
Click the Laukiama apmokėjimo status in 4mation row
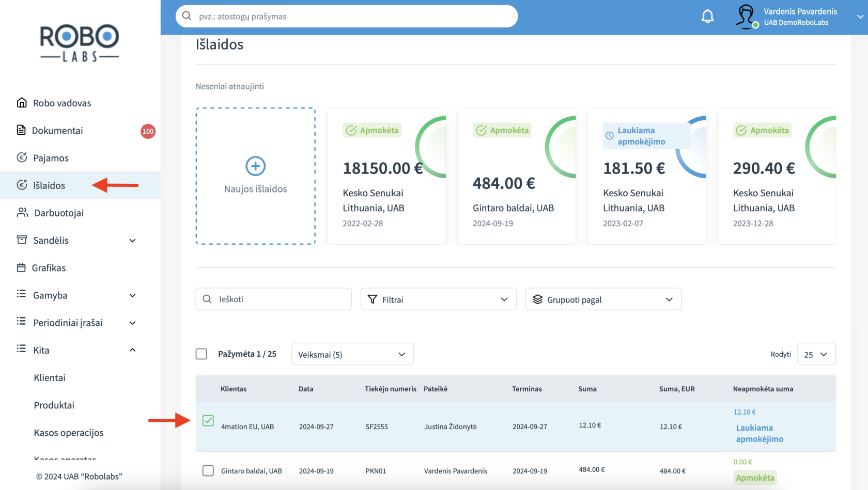[x=760, y=433]
